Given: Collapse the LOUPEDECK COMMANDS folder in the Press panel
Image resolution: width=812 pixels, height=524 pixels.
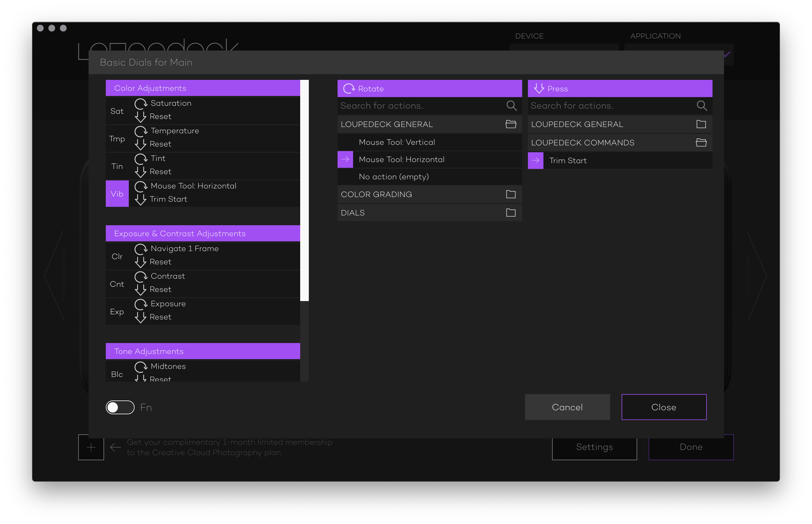Looking at the screenshot, I should pos(701,142).
